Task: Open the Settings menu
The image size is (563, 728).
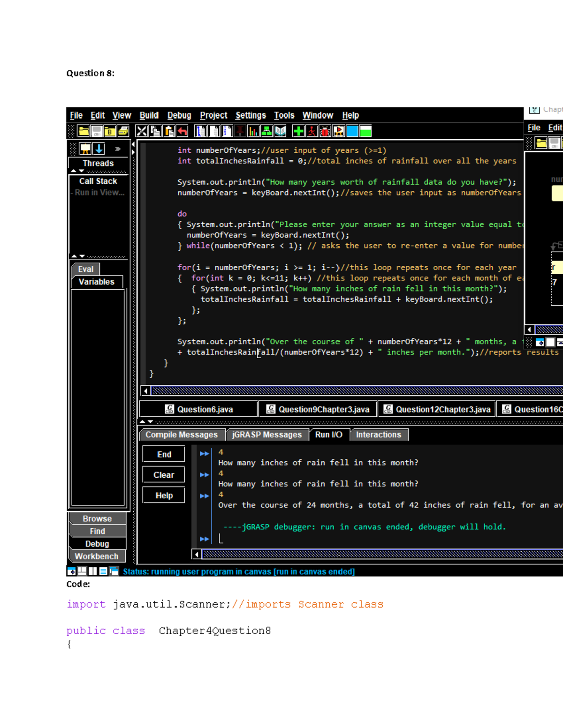Action: click(251, 115)
